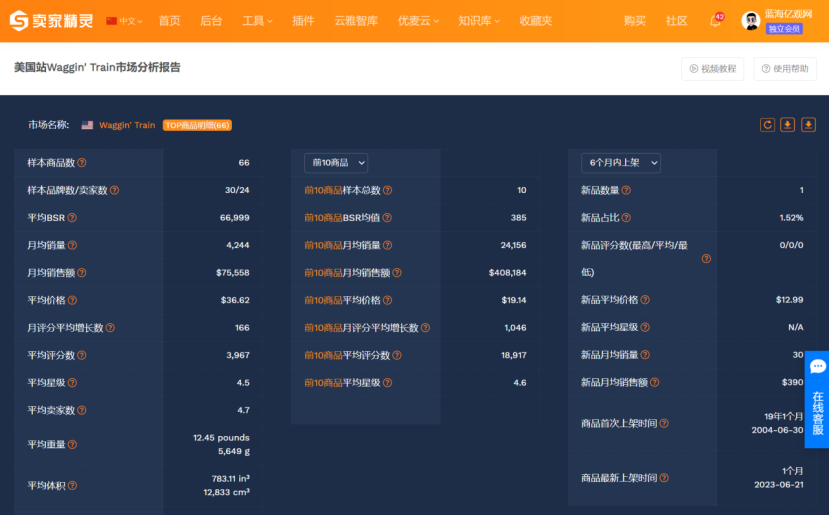Expand the 工具 menu

click(257, 21)
